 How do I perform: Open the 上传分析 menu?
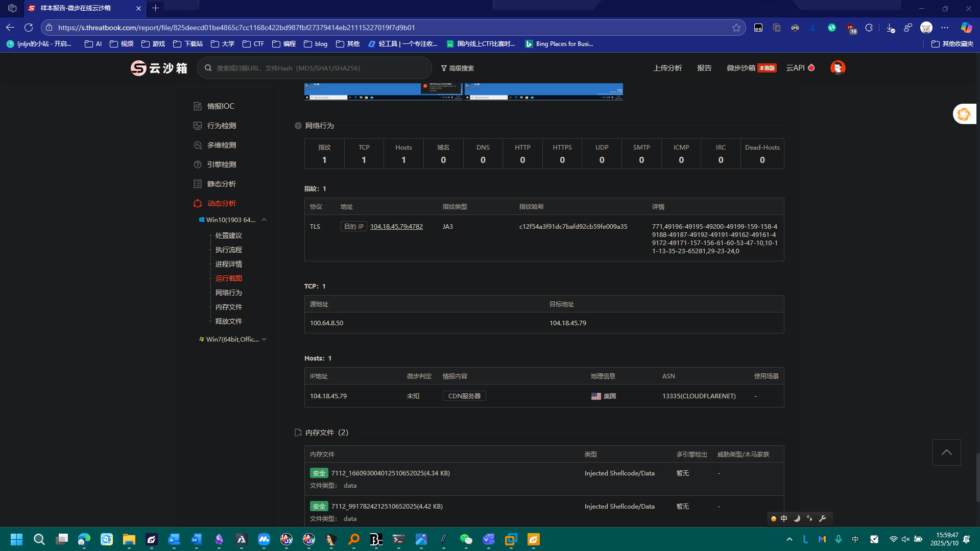(667, 68)
